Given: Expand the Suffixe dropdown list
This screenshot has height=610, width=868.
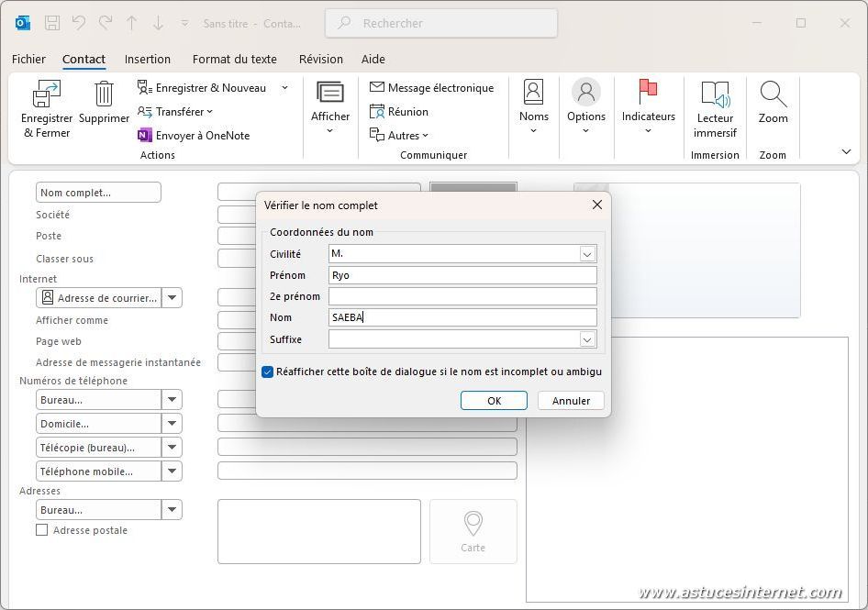Looking at the screenshot, I should click(587, 339).
